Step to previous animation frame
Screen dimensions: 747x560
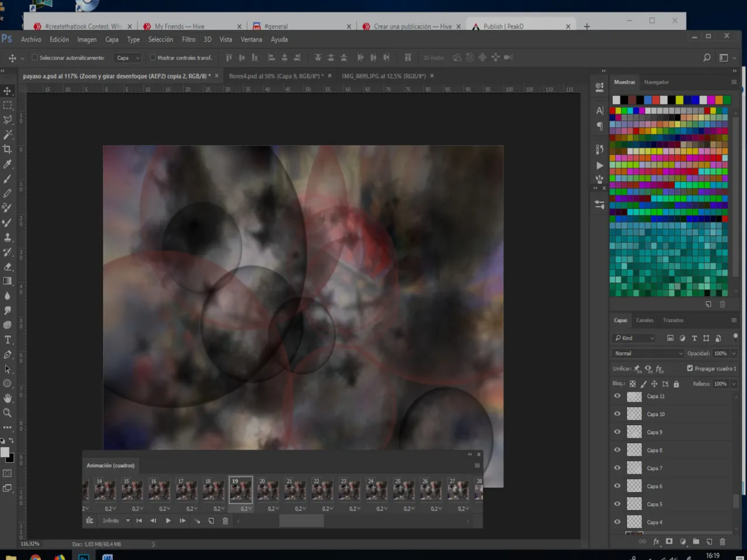153,521
